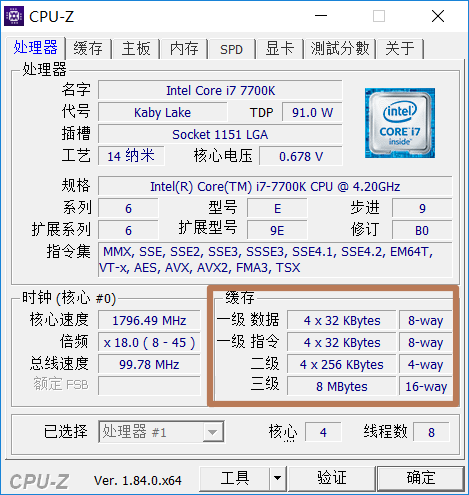
Task: Click the Kaby Lake code name value
Action: click(x=163, y=112)
